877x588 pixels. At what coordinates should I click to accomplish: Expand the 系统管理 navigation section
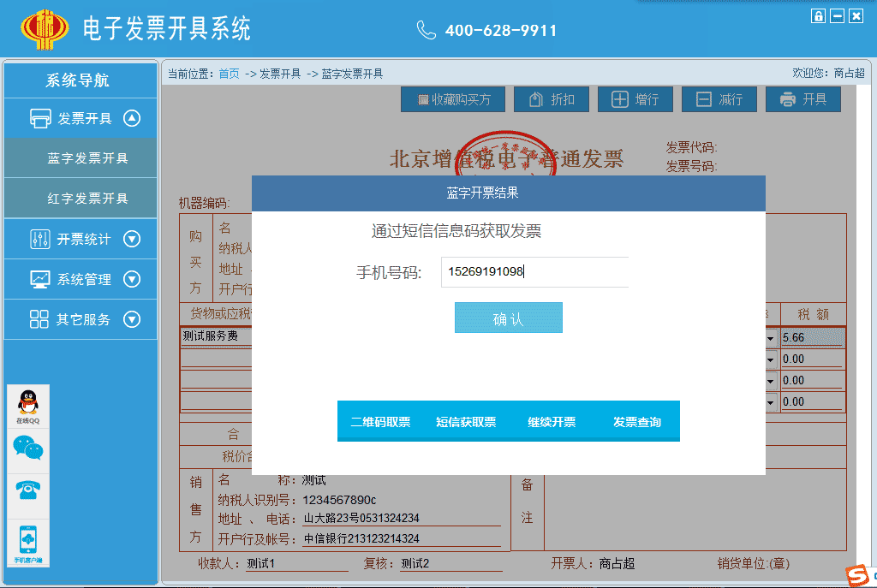tap(131, 279)
